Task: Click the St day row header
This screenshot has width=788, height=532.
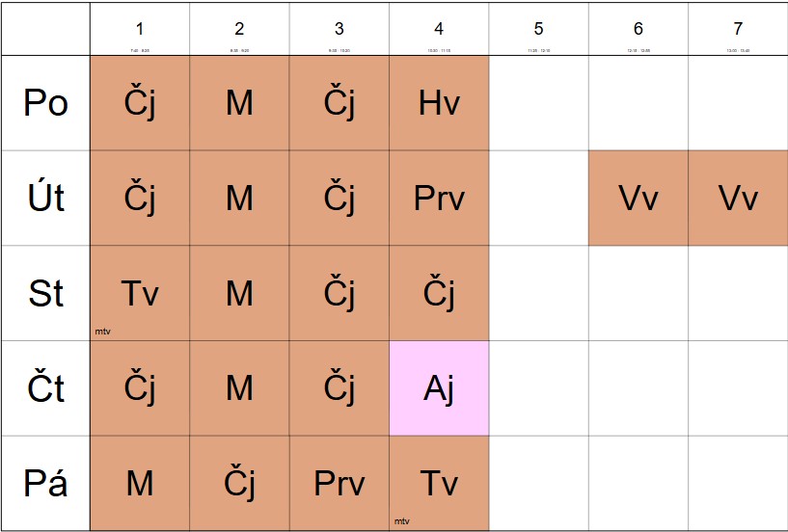Action: 45,293
